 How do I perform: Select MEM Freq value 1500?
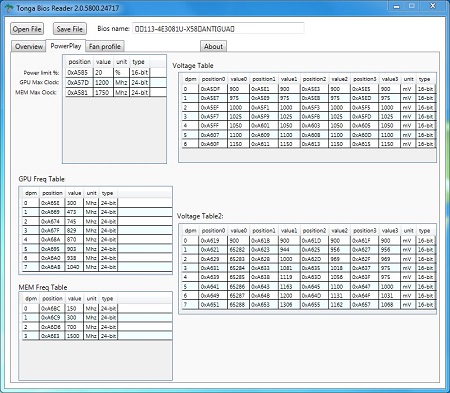point(74,336)
